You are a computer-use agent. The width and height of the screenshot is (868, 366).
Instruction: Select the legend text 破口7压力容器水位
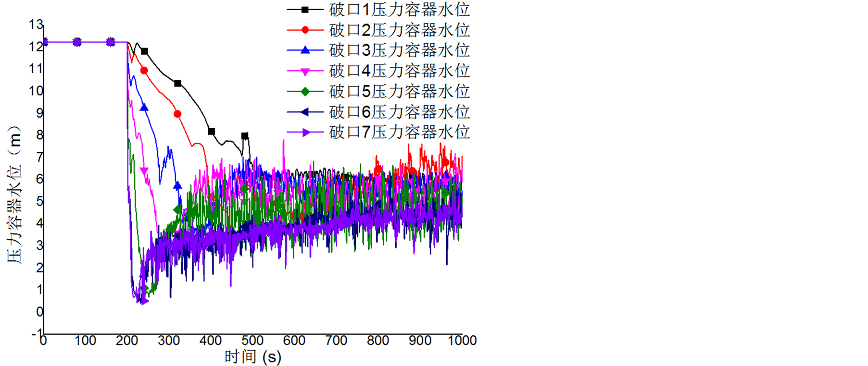tap(399, 132)
